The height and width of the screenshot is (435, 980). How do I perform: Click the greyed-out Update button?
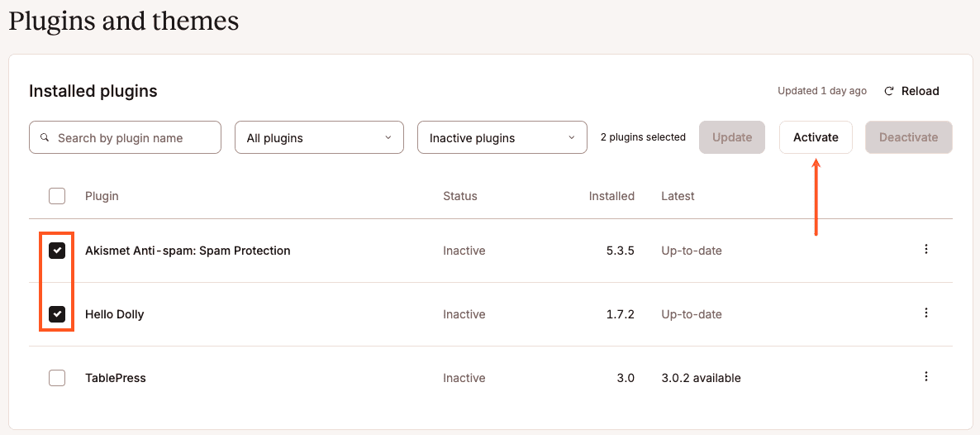click(x=732, y=137)
